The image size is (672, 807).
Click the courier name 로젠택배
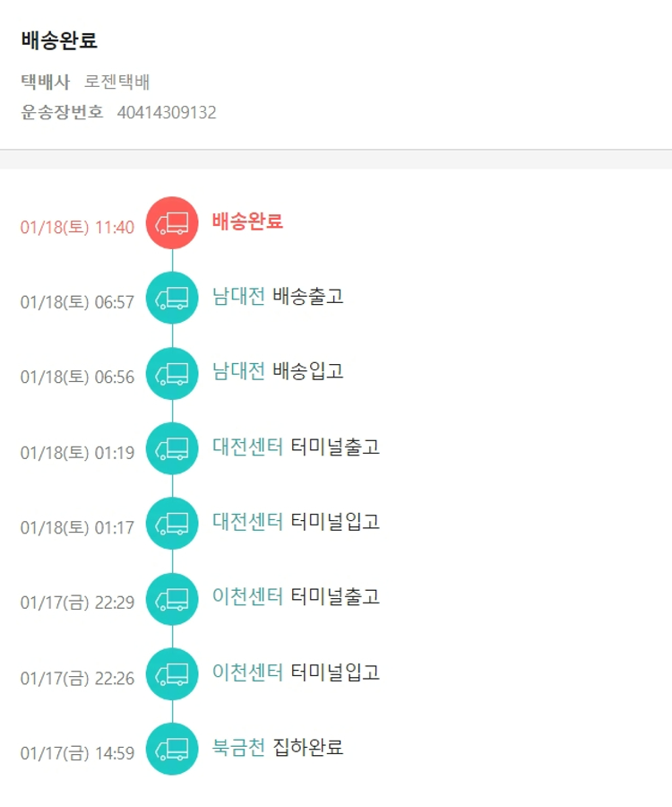tap(117, 82)
